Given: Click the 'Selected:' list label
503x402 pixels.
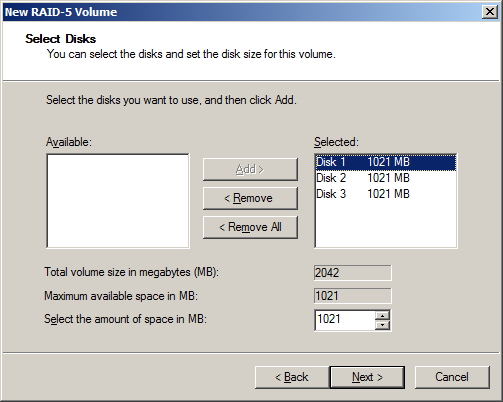Looking at the screenshot, I should click(x=336, y=142).
